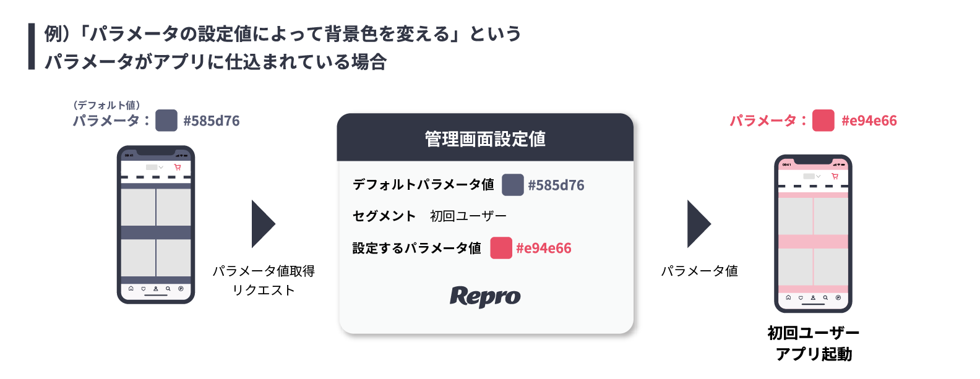This screenshot has height=379, width=980.
Task: Click the Repro logo
Action: [485, 296]
